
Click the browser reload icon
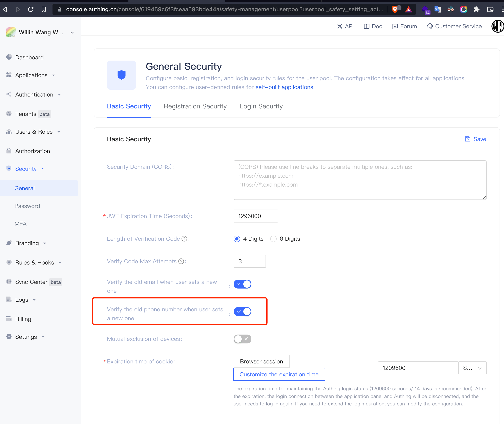31,9
